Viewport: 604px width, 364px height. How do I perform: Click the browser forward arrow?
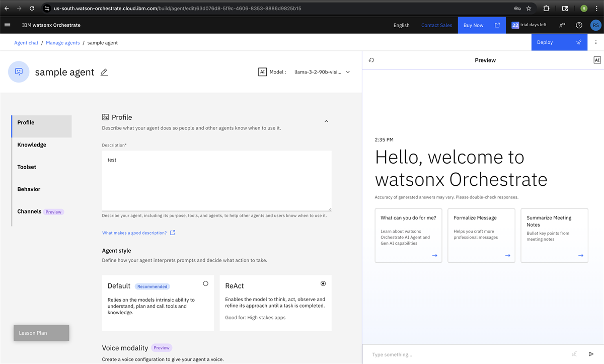(19, 8)
